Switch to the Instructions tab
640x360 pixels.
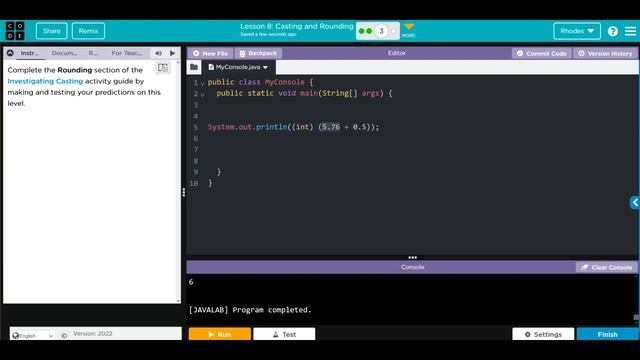(29, 53)
